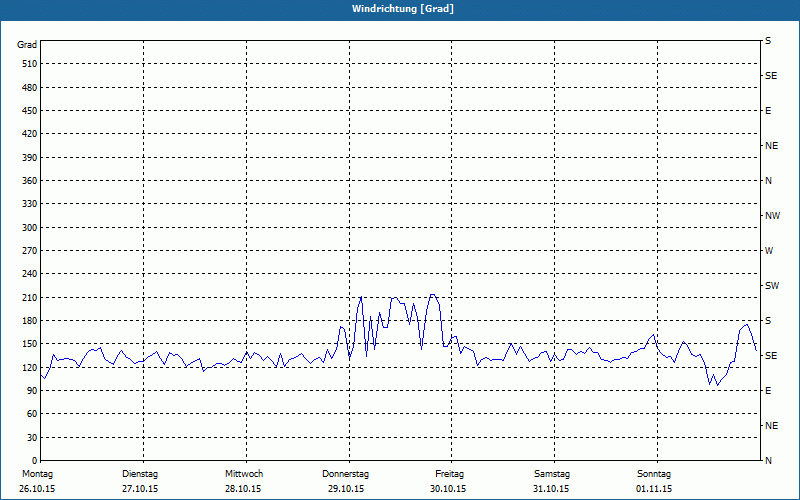Select the date 26.10.15
The width and height of the screenshot is (800, 500).
37,489
